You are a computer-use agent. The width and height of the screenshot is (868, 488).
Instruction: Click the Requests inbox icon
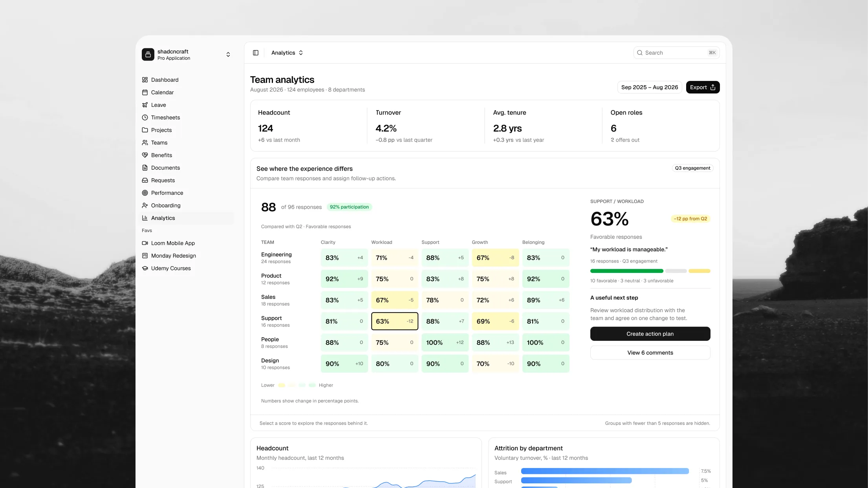[145, 180]
